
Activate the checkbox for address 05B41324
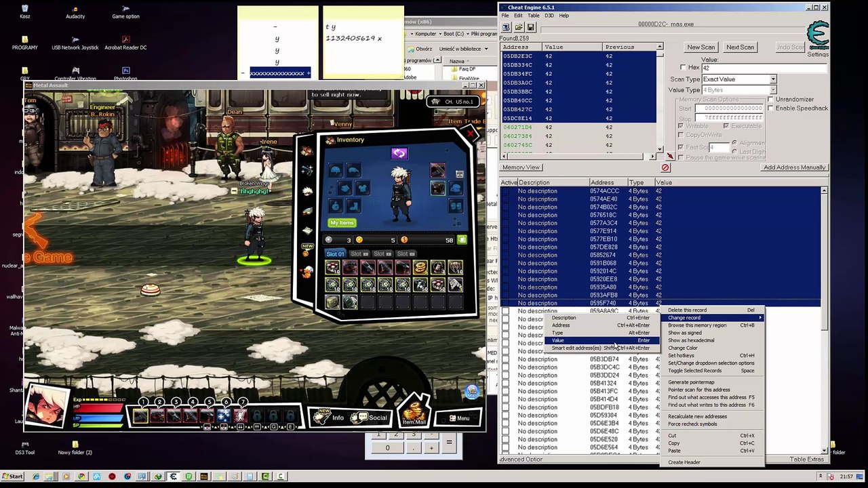[x=505, y=384]
